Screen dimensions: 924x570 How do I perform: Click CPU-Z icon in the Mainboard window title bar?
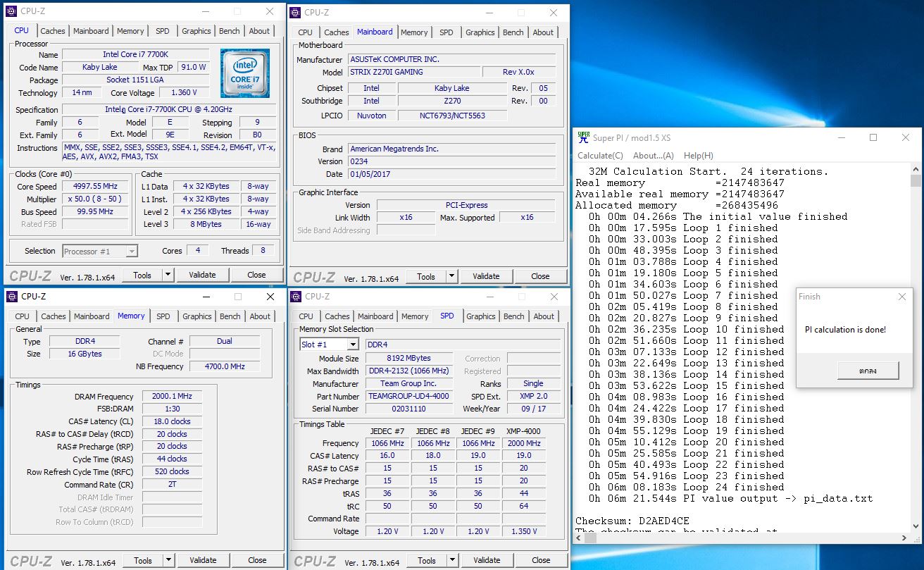click(296, 12)
